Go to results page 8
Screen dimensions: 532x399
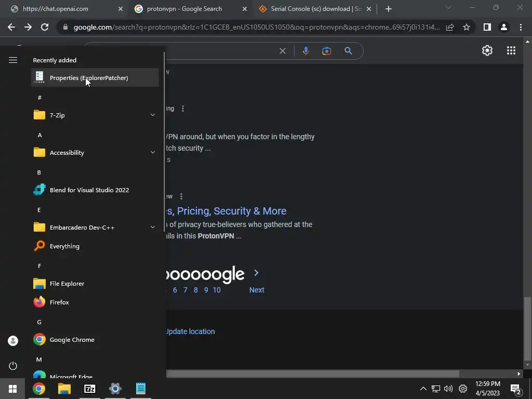[196, 290]
